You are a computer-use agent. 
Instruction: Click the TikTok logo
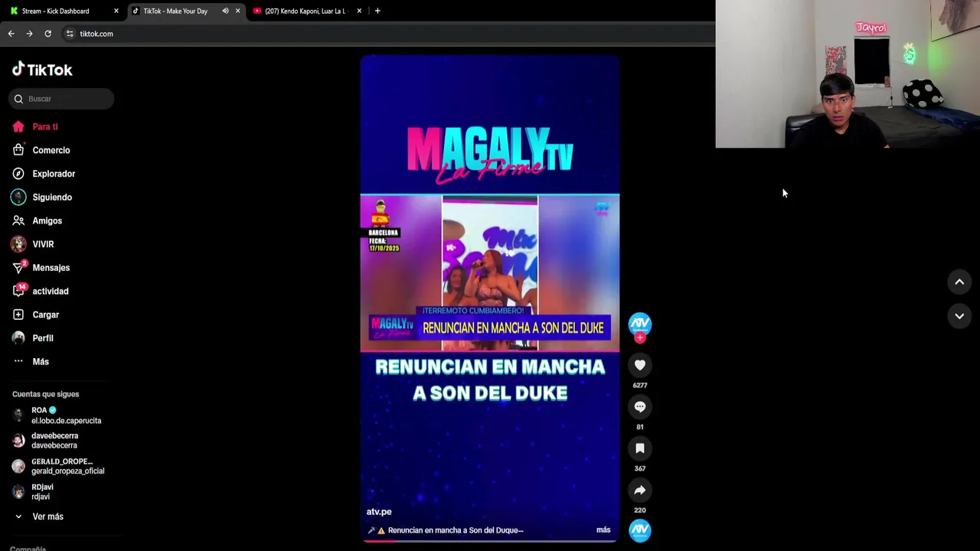point(42,70)
